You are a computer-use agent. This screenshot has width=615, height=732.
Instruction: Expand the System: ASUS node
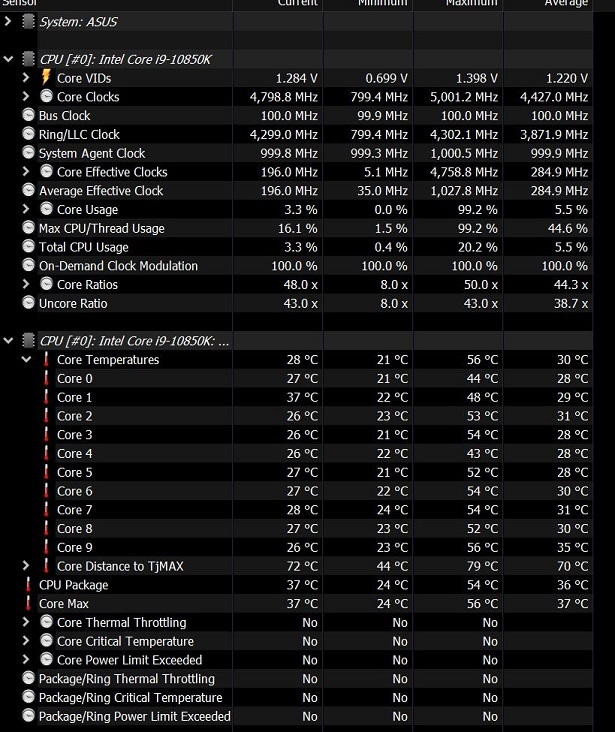[x=9, y=21]
